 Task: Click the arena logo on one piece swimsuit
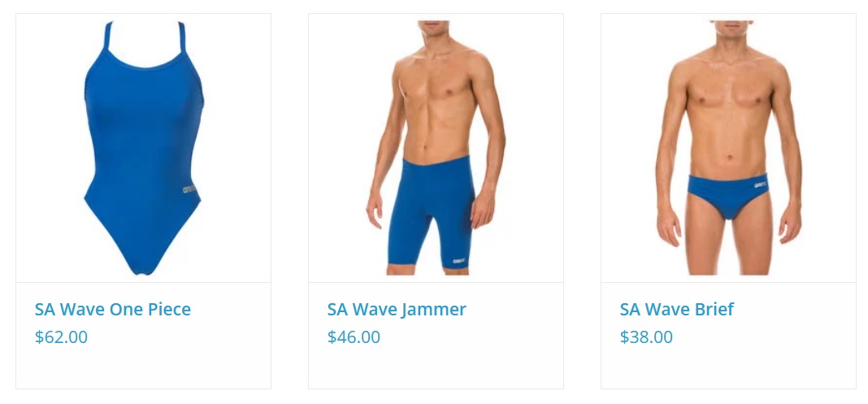coord(190,190)
